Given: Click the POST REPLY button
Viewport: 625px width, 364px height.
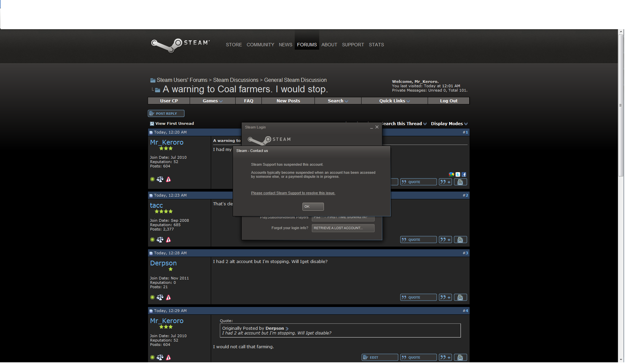Looking at the screenshot, I should click(x=166, y=114).
